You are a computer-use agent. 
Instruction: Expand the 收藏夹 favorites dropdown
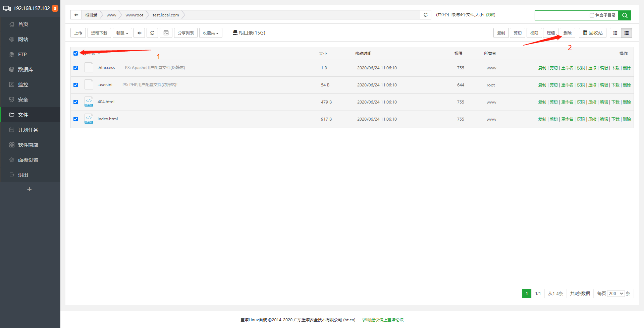click(211, 33)
